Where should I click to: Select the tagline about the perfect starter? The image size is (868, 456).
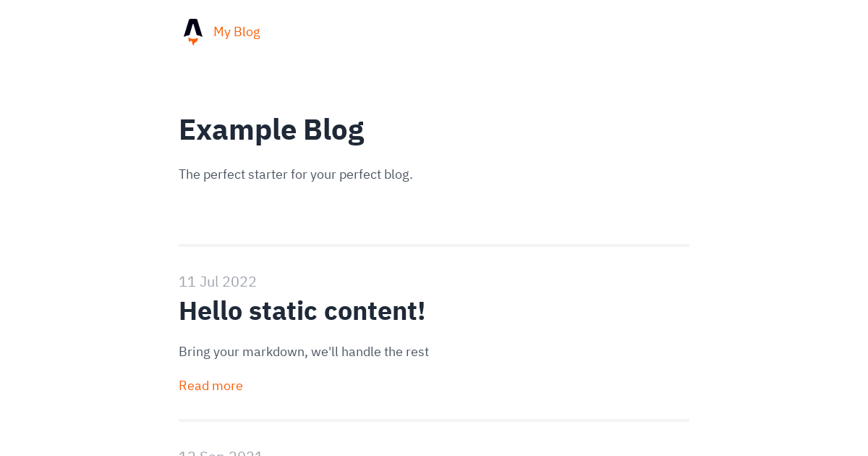tap(295, 174)
